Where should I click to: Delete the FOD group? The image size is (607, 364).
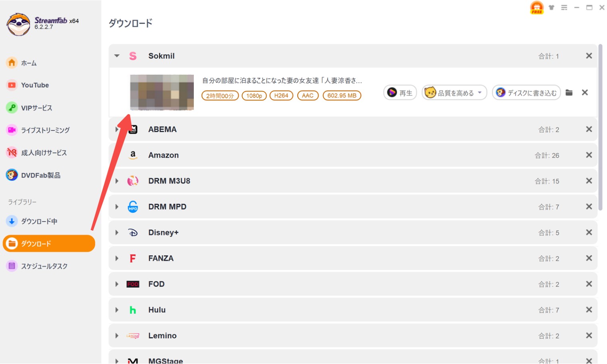coord(589,284)
